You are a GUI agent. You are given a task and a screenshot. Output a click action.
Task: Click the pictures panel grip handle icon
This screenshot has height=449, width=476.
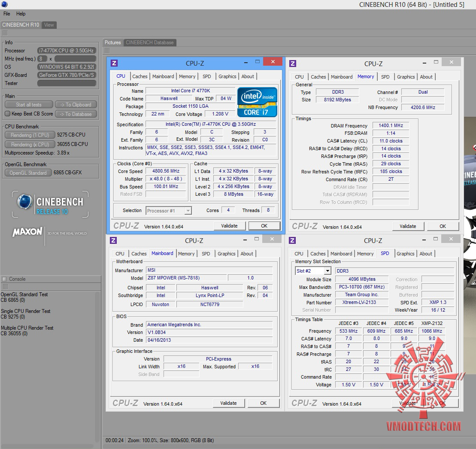[x=107, y=50]
